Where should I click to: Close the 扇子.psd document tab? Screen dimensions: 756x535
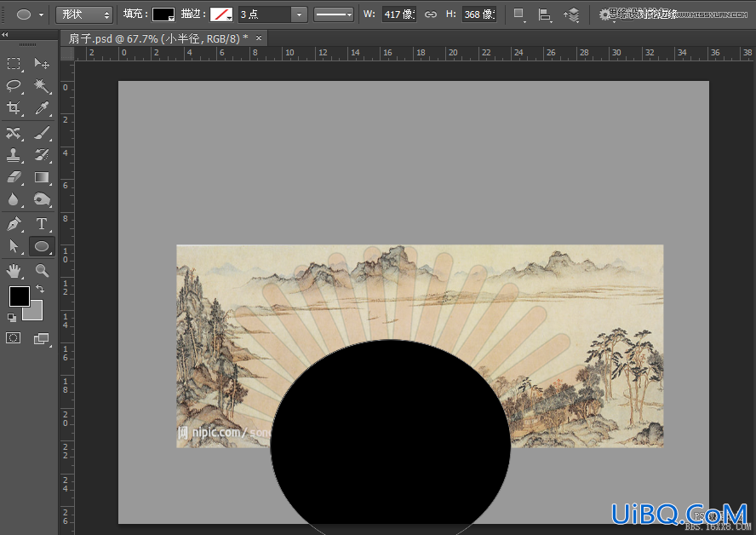point(259,37)
